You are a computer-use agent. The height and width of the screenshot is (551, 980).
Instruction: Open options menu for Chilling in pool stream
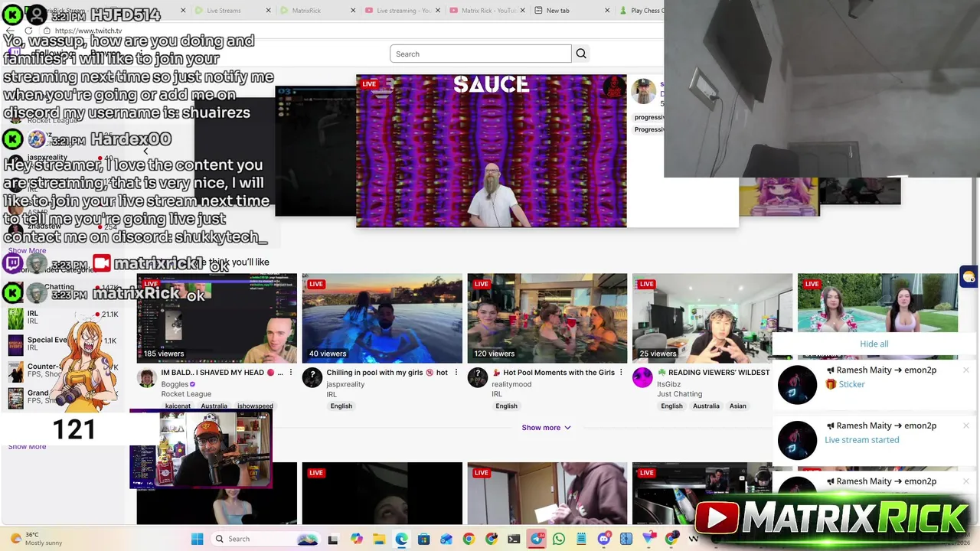[456, 373]
